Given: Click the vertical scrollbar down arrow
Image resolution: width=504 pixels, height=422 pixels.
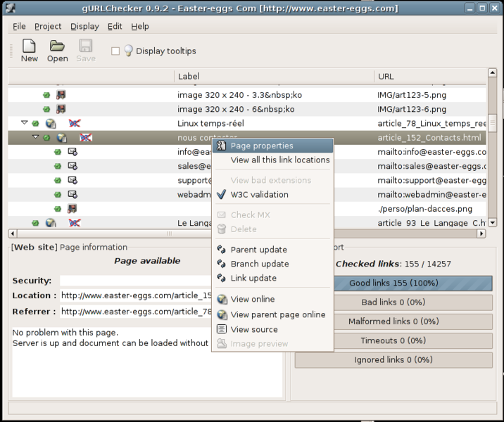Looking at the screenshot, I should [x=492, y=222].
